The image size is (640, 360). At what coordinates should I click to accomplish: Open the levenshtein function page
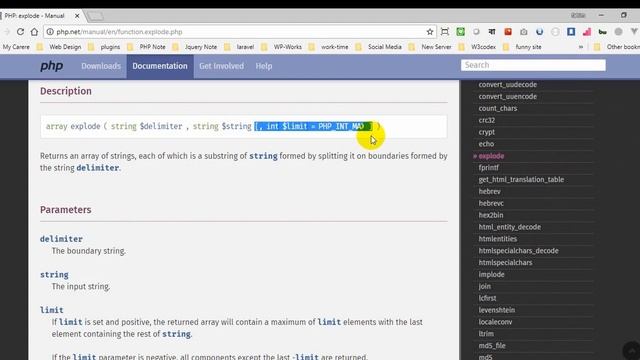[497, 310]
